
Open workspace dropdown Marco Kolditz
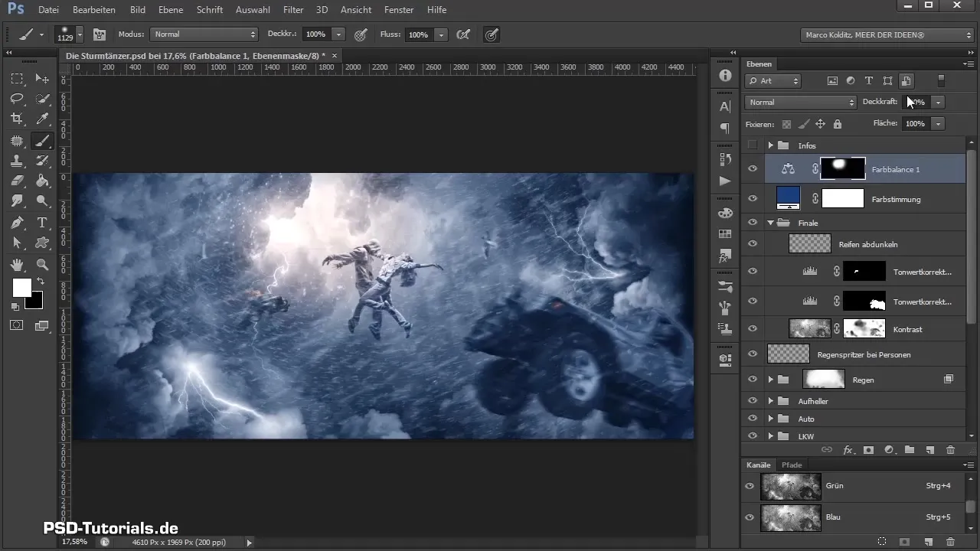pyautogui.click(x=887, y=35)
